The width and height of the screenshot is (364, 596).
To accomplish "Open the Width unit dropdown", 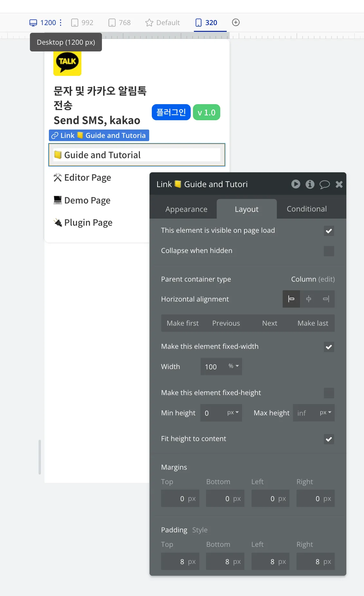I will [x=234, y=366].
